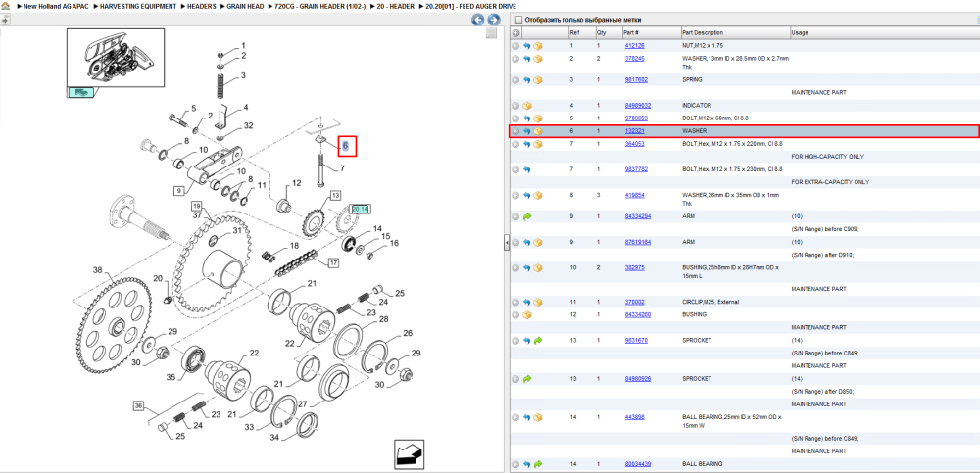Select the 'NUT,M12 x 1.75' description cell
The width and height of the screenshot is (980, 473).
[x=702, y=46]
